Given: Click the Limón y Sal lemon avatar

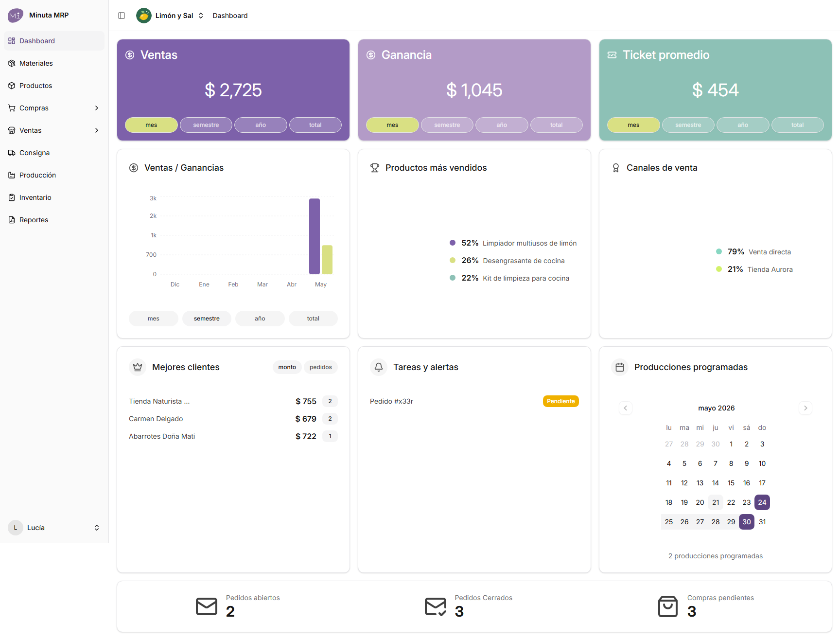Looking at the screenshot, I should (144, 16).
